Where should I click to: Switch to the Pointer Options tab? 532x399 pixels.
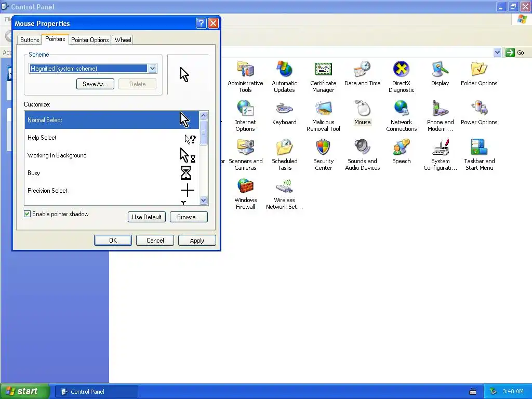point(90,39)
